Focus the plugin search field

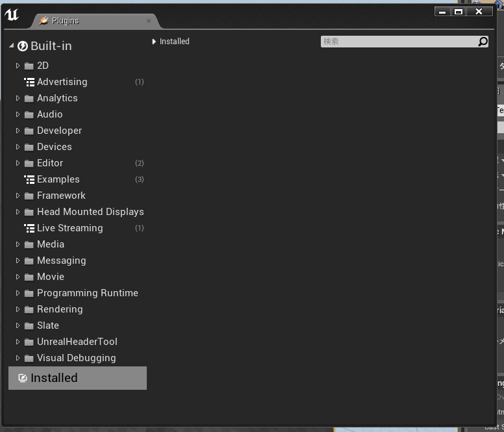click(405, 42)
